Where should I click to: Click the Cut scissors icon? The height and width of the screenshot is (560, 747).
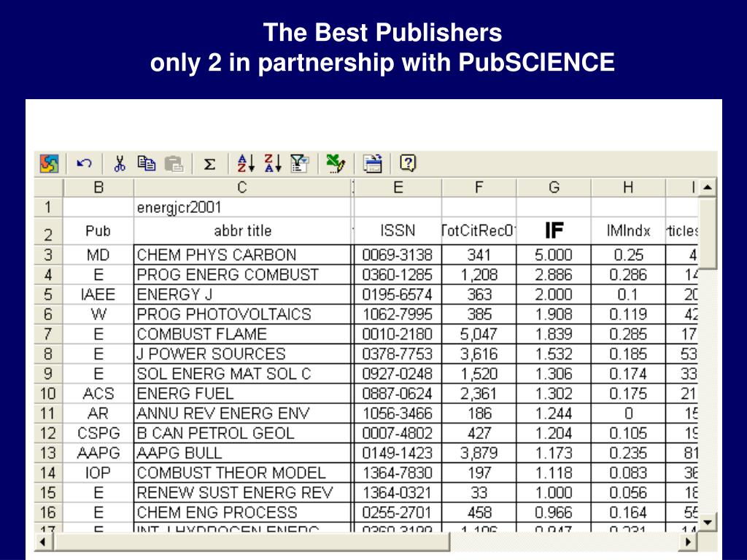(x=120, y=164)
